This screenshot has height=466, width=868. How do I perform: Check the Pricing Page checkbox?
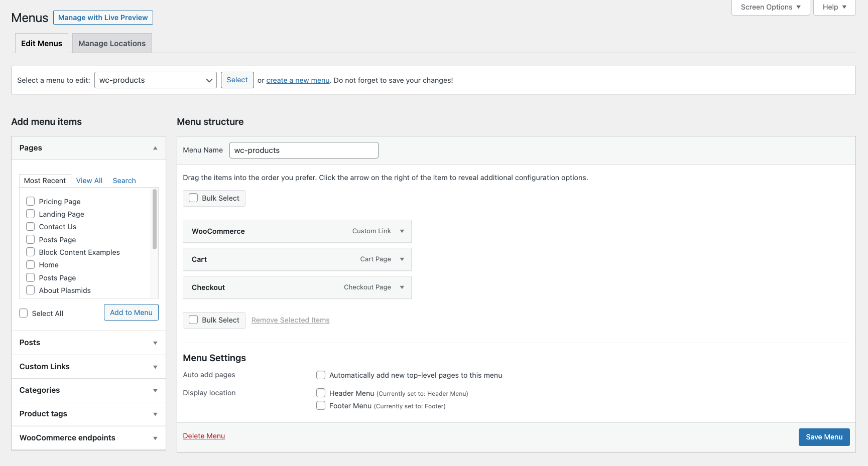coord(31,201)
